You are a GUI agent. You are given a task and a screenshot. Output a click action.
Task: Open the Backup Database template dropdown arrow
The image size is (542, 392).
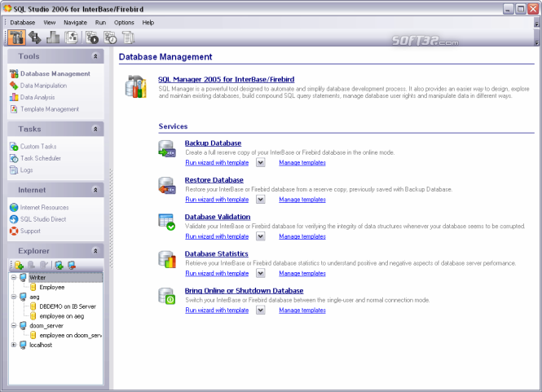tap(261, 162)
